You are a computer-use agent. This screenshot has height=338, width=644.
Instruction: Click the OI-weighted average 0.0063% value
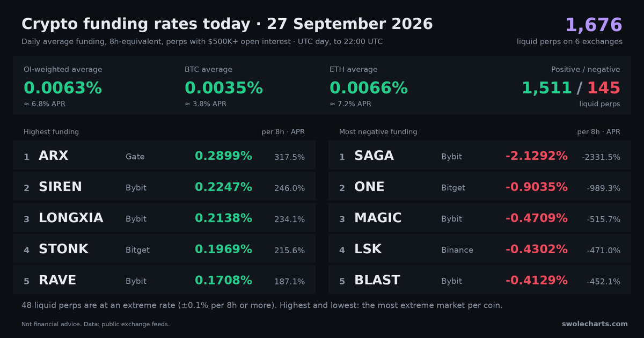point(63,88)
